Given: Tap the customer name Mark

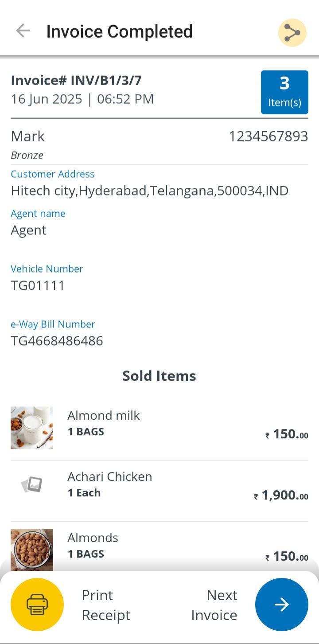Looking at the screenshot, I should tap(27, 136).
